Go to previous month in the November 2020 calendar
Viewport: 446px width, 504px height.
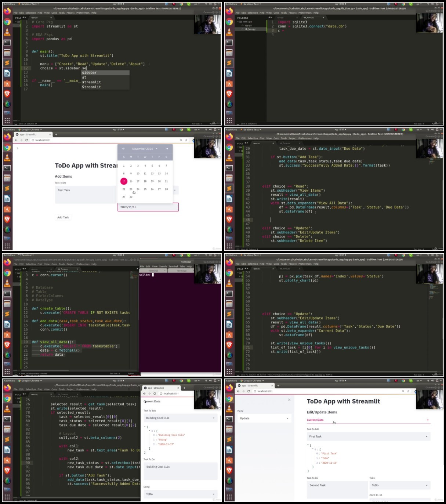tap(123, 149)
